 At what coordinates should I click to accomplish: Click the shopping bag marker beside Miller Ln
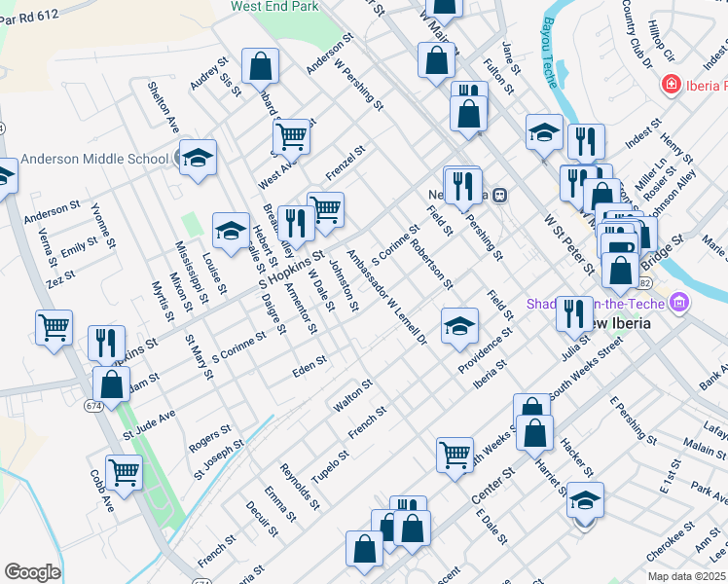pos(602,198)
